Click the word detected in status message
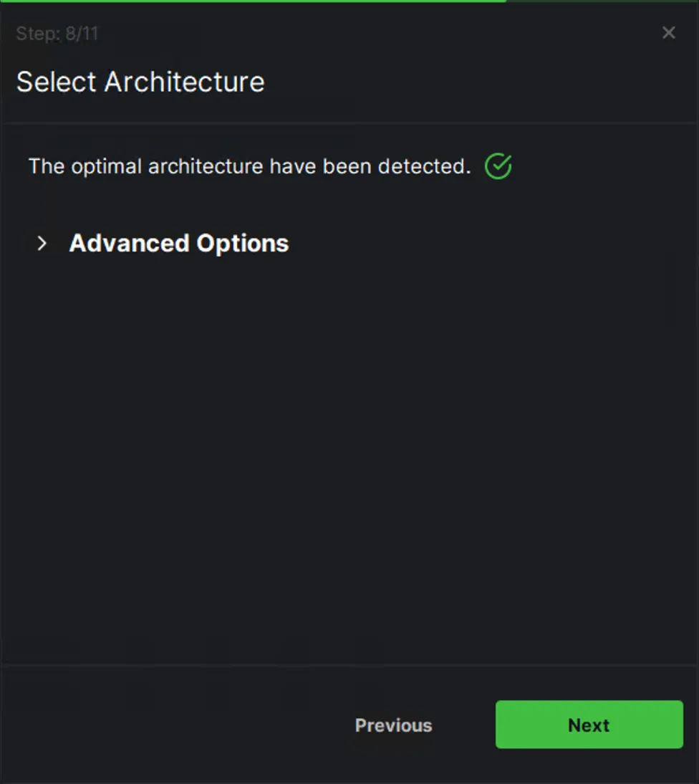The height and width of the screenshot is (784, 699). [x=424, y=166]
